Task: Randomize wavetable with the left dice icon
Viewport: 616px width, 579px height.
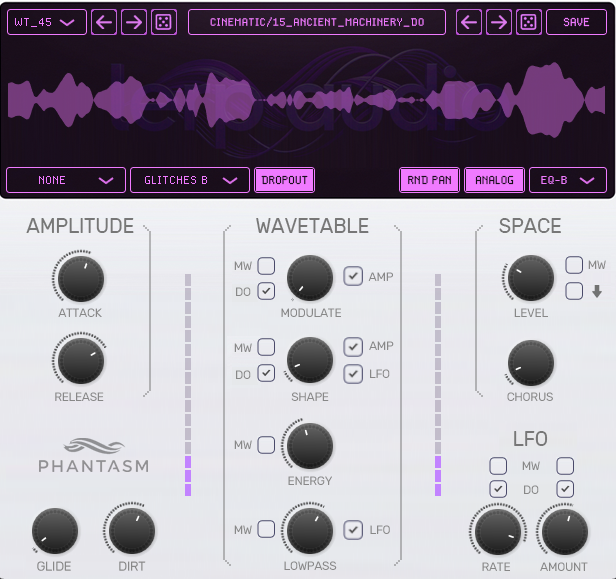Action: tap(164, 22)
